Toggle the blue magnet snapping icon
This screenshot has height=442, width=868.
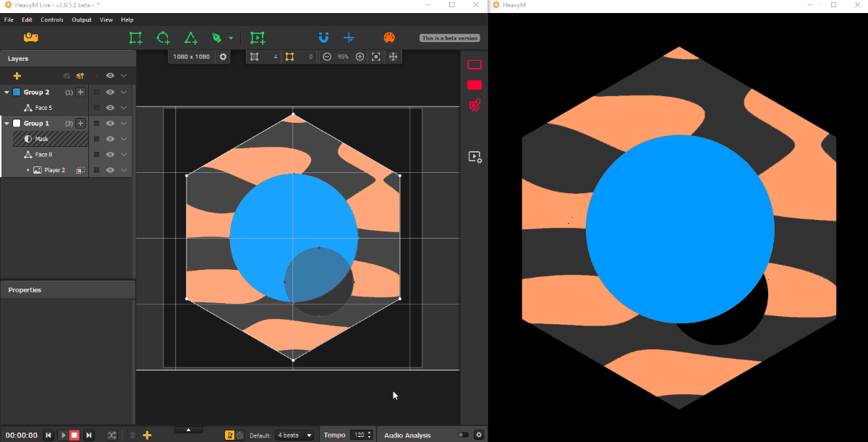[x=323, y=38]
